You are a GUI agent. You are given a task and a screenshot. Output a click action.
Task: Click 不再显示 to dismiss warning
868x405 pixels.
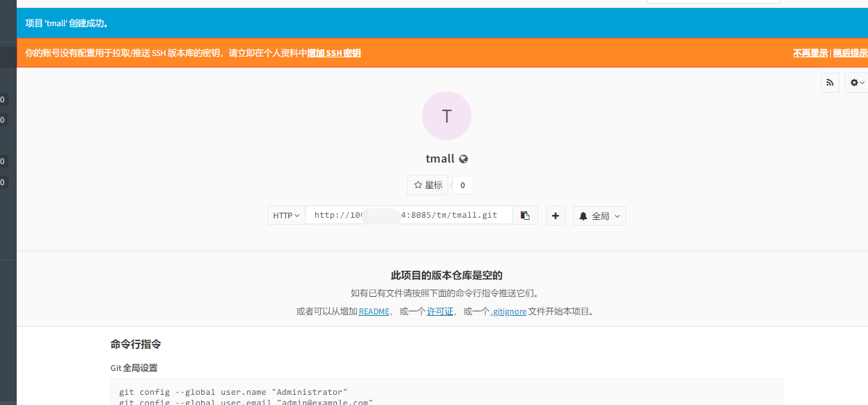coord(811,53)
